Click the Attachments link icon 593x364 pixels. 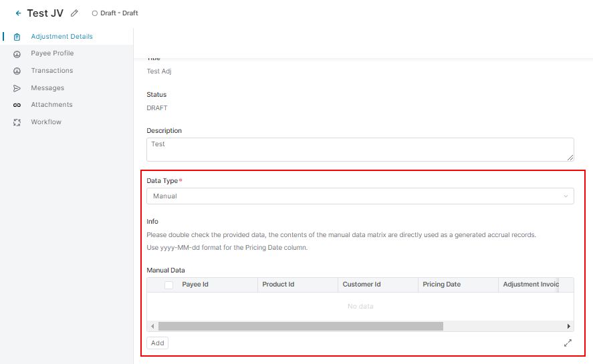click(17, 105)
